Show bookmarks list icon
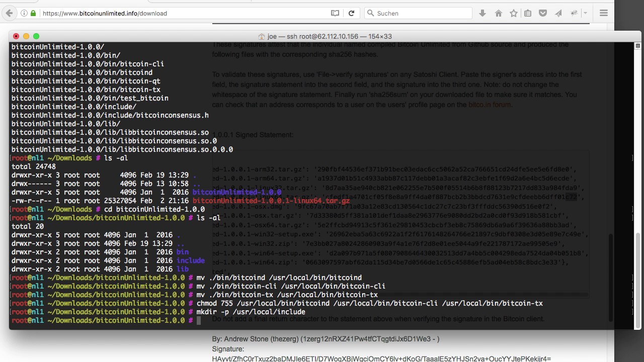Image resolution: width=644 pixels, height=362 pixels. point(528,14)
